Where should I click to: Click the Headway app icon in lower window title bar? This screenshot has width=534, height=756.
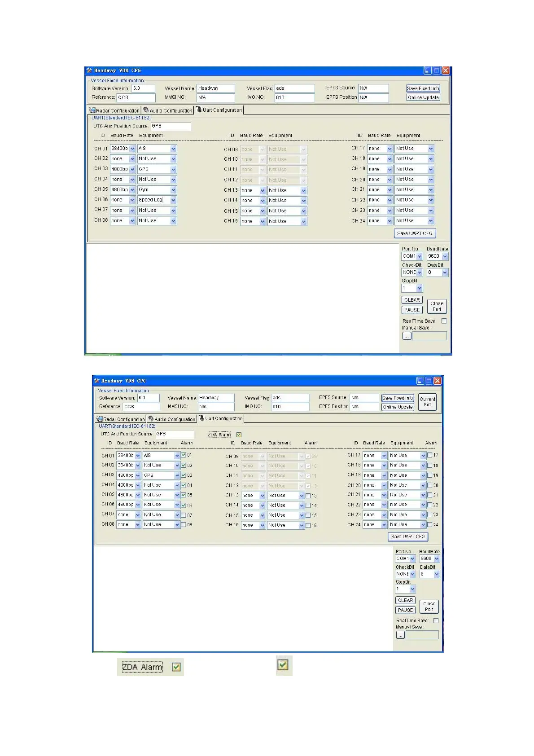tap(97, 381)
